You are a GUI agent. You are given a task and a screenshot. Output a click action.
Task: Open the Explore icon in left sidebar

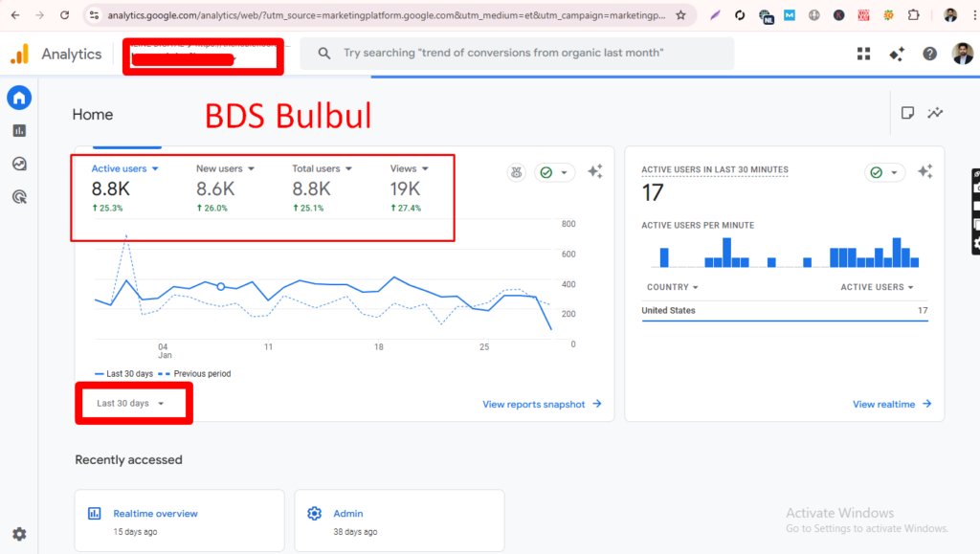click(19, 163)
